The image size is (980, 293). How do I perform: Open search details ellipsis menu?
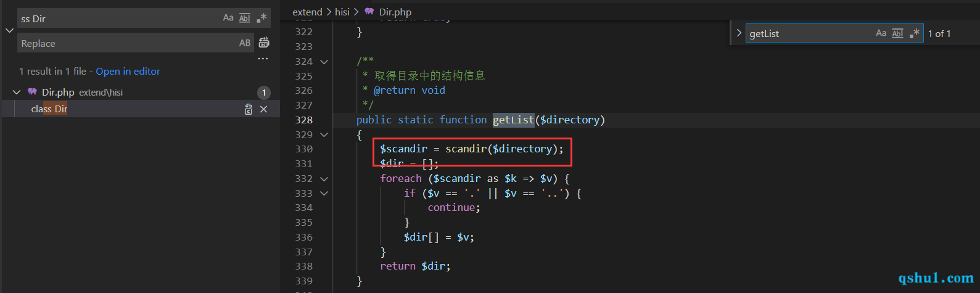click(x=263, y=59)
